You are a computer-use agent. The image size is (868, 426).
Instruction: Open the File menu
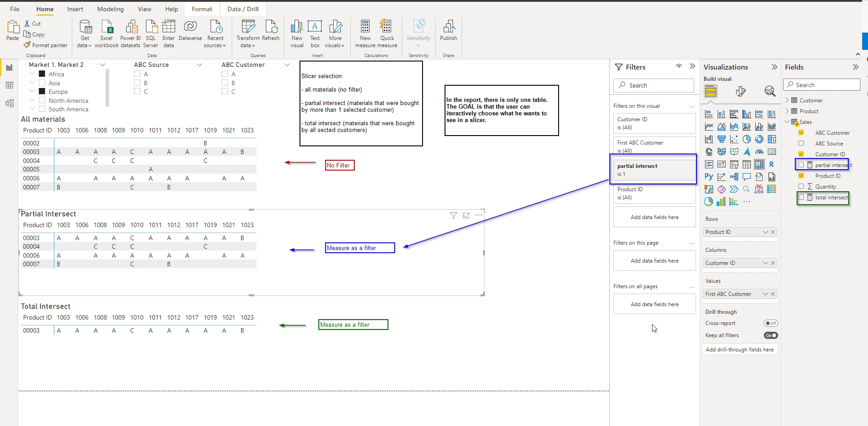[15, 9]
